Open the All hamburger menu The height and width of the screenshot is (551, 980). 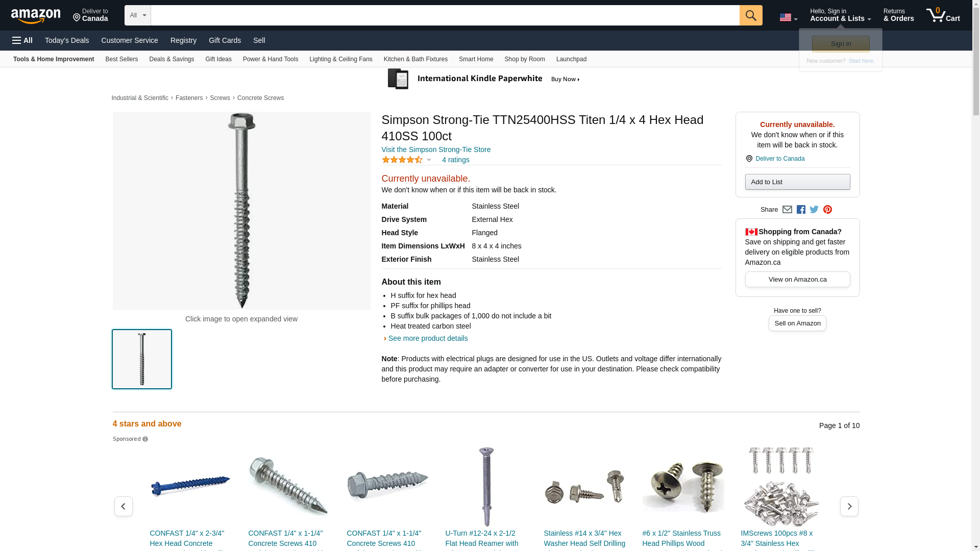[22, 40]
